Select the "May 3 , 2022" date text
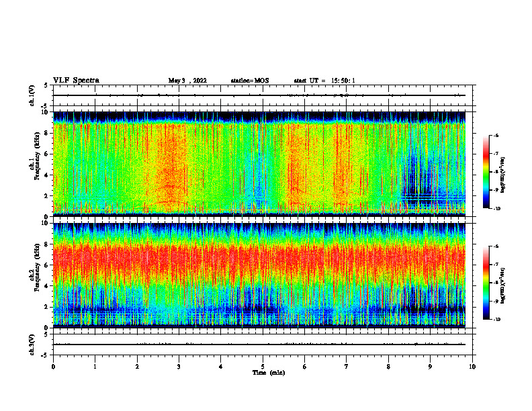This screenshot has height=411, width=532. (187, 81)
